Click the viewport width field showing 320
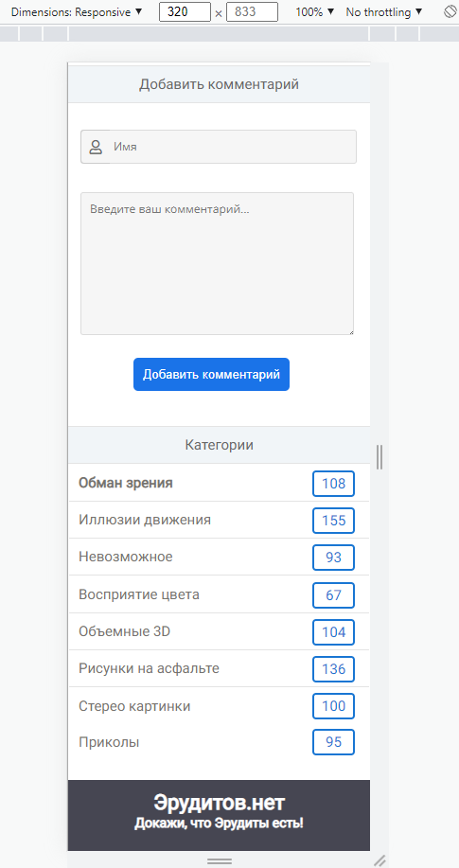The width and height of the screenshot is (459, 868). [185, 11]
